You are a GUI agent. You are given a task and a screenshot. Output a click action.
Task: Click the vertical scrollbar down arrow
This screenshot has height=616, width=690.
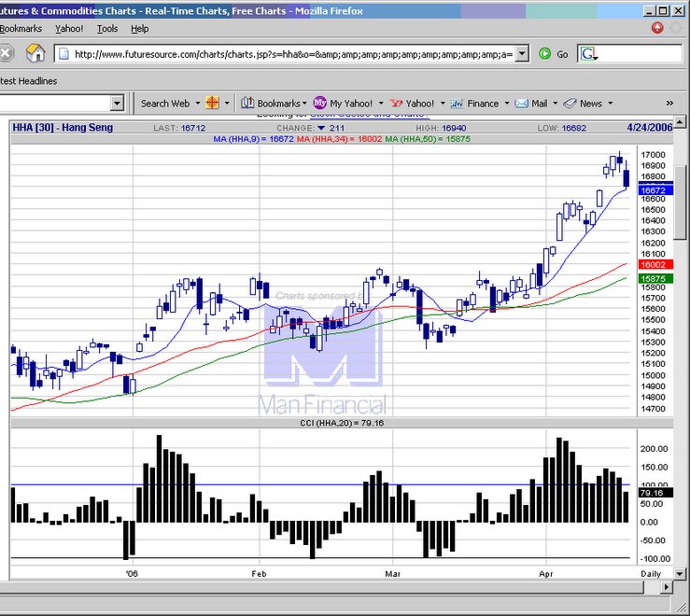pos(680,574)
